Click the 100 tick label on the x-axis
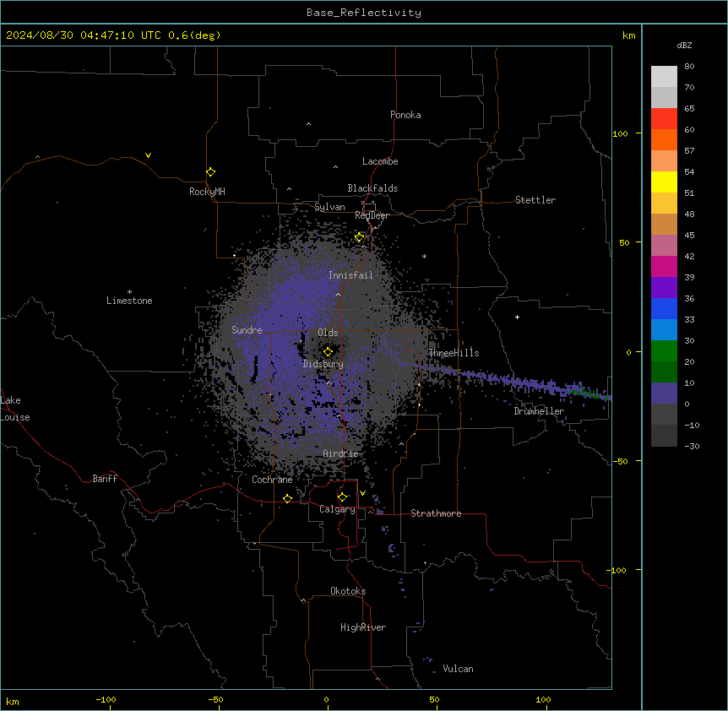This screenshot has height=711, width=728. [543, 699]
